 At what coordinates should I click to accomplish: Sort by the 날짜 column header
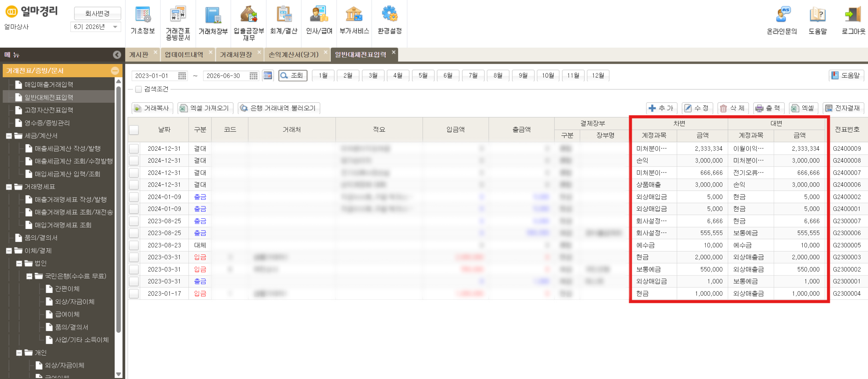click(164, 130)
